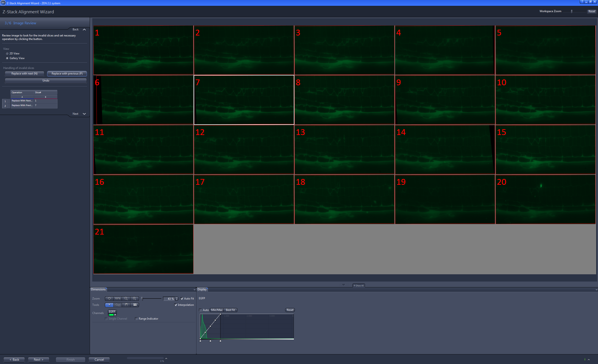This screenshot has width=598, height=364.
Task: Select the fit-frame tool in the Tools row
Action: tap(135, 305)
